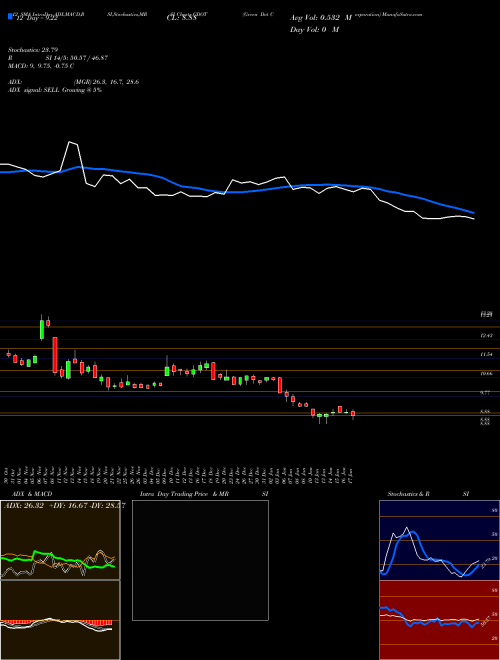500x660 pixels.
Task: Click the 12.43 price axis label
Action: click(487, 335)
